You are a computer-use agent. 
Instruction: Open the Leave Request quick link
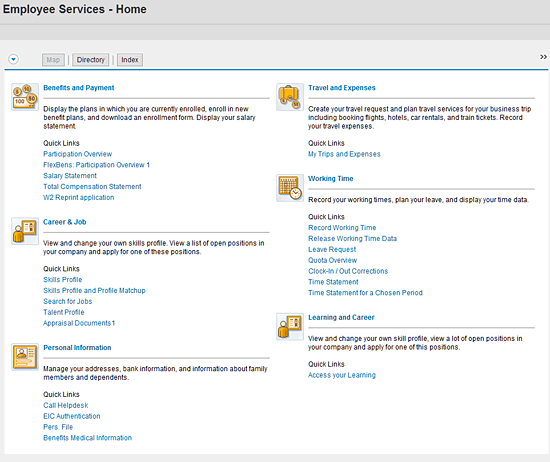[332, 249]
